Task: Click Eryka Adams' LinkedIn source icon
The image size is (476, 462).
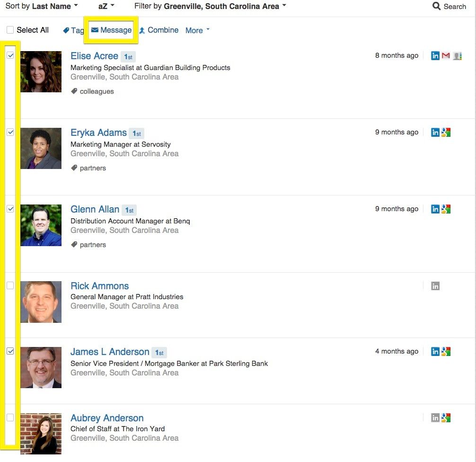Action: tap(435, 133)
